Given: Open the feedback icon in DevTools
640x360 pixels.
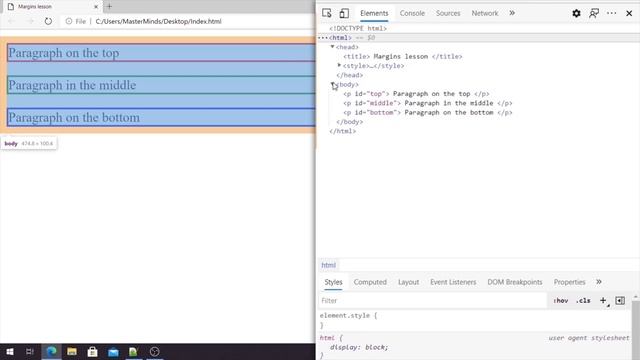Looking at the screenshot, I should point(594,13).
